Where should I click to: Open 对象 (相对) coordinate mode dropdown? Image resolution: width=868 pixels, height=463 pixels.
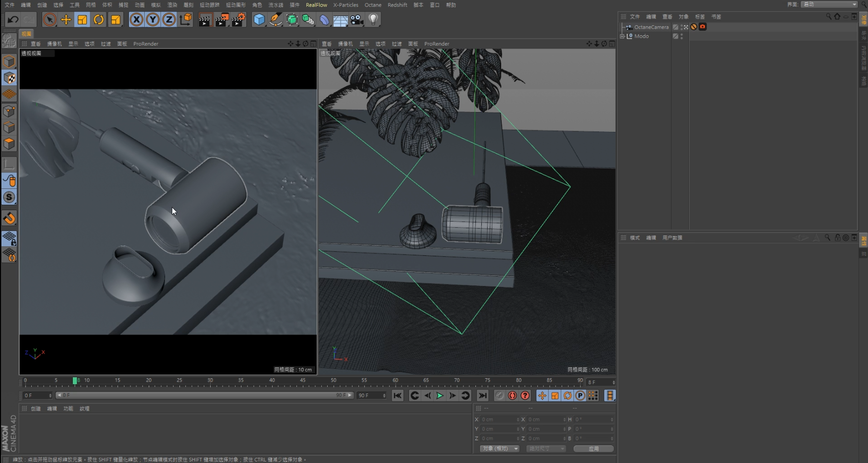[499, 449]
